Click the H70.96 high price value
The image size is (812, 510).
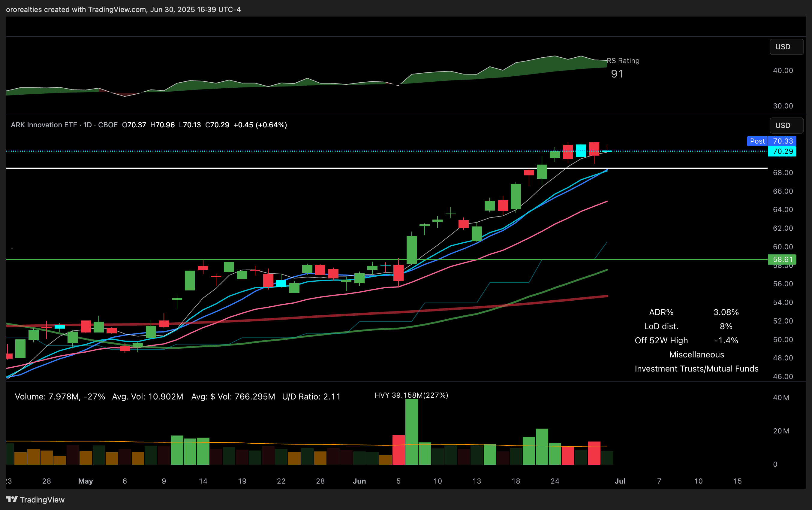click(x=162, y=125)
